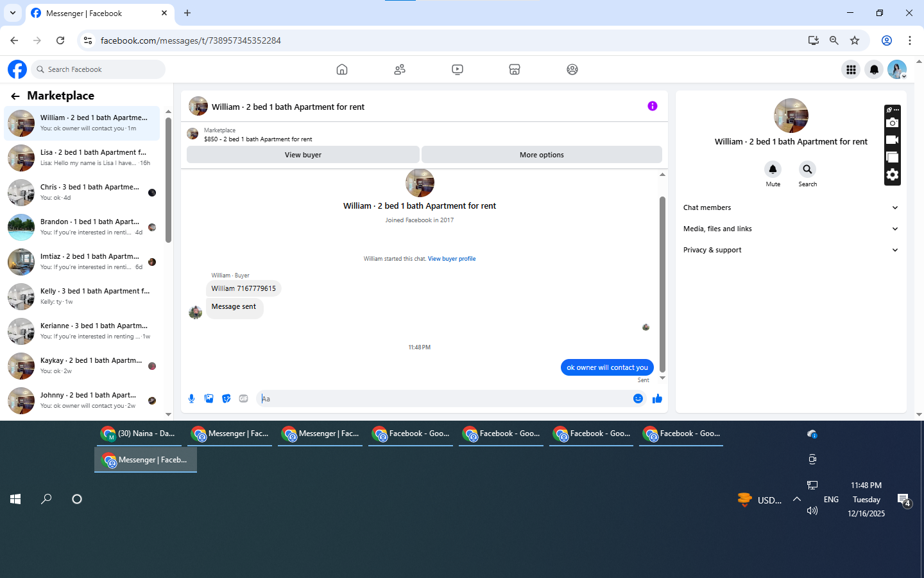Expand Chat members section
Image resolution: width=924 pixels, height=578 pixels.
(x=791, y=207)
